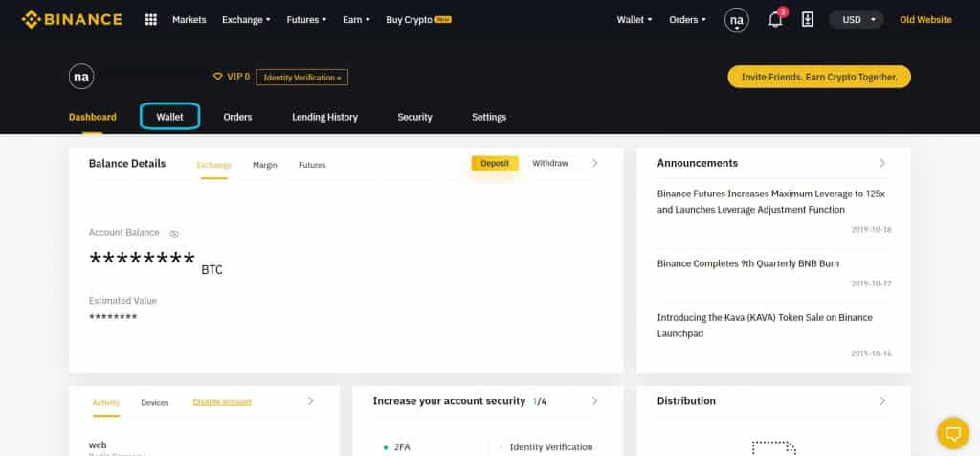Click the Deposit button

coord(495,163)
